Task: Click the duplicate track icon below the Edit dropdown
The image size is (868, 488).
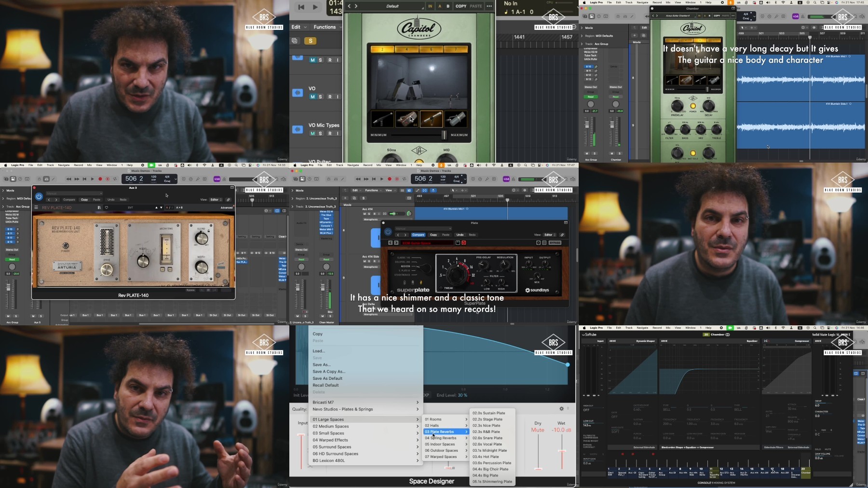Action: [295, 41]
